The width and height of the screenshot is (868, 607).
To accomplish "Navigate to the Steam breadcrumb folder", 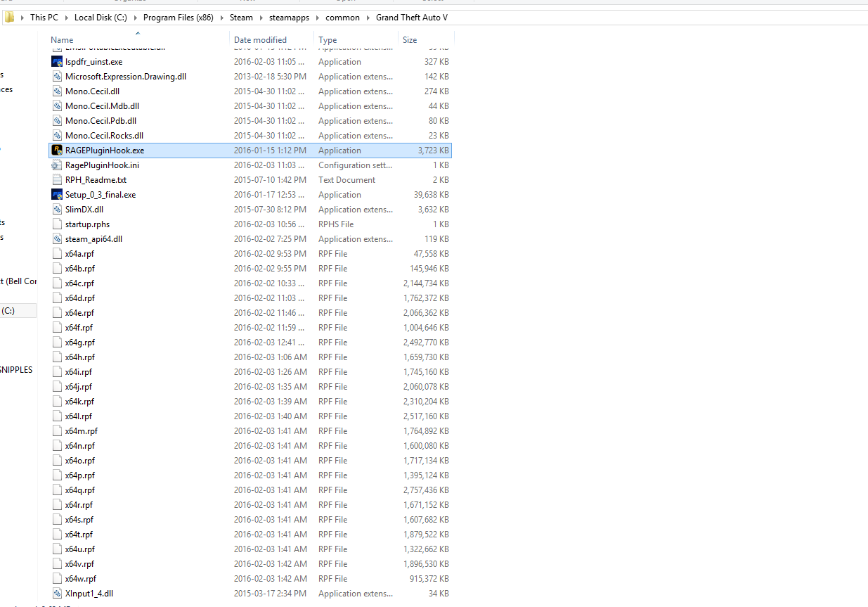I will tap(241, 18).
